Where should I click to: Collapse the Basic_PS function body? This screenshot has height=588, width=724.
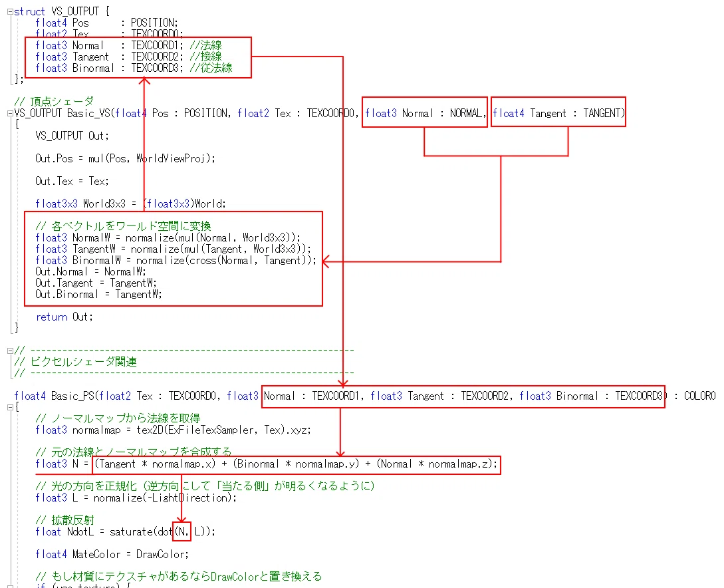[10, 407]
